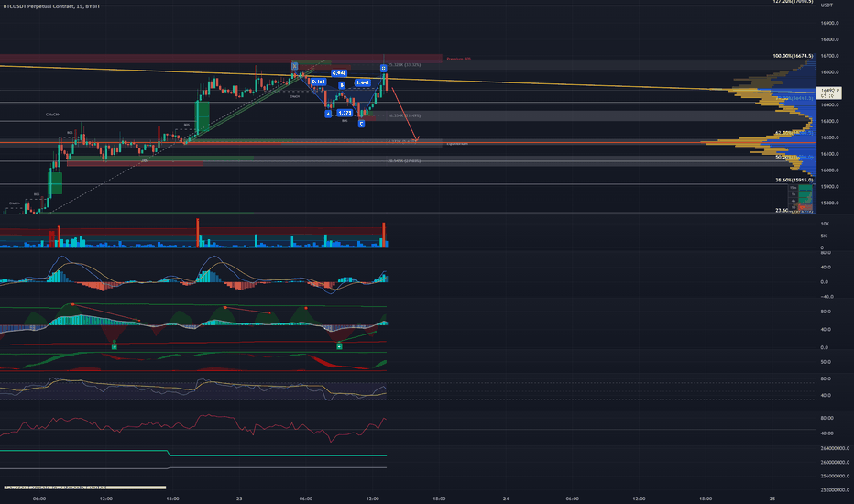Select the 1.273 ratio label on pattern
854x504 pixels.
(345, 113)
